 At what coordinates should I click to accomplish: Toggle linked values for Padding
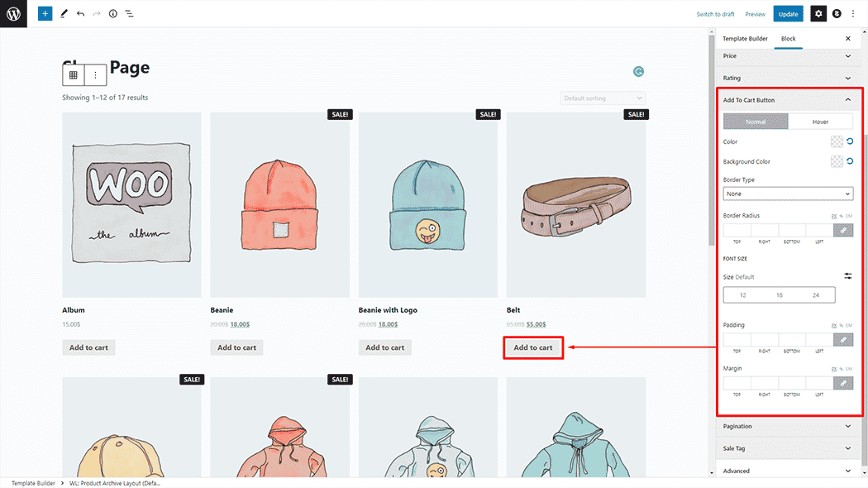[842, 339]
